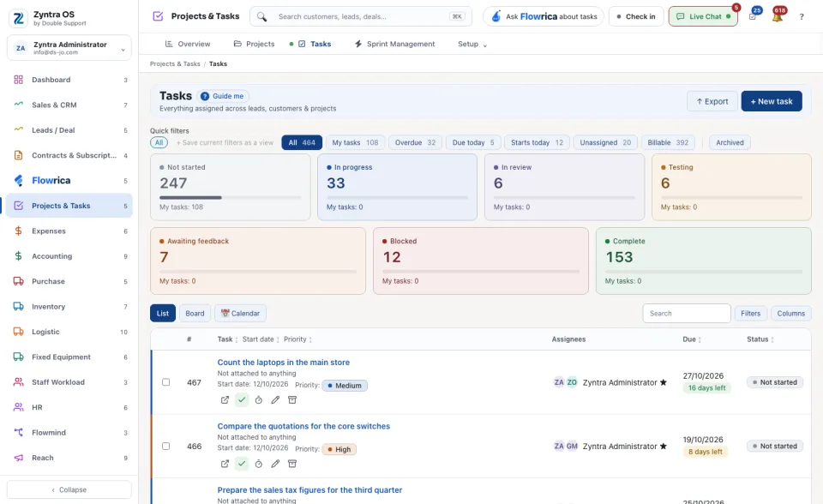Open Fixed Equipment icon in sidebar
The height and width of the screenshot is (504, 823).
pos(18,357)
